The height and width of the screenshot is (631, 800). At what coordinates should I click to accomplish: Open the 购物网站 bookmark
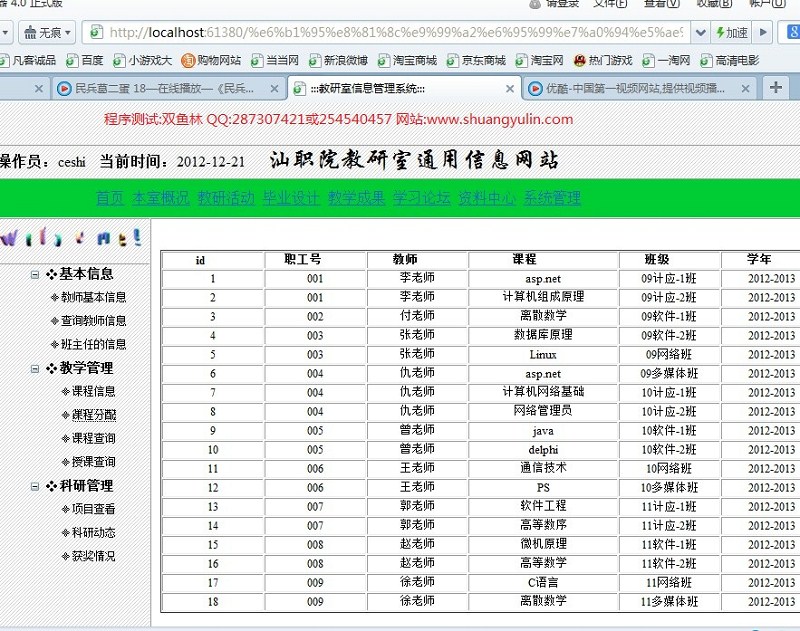211,61
